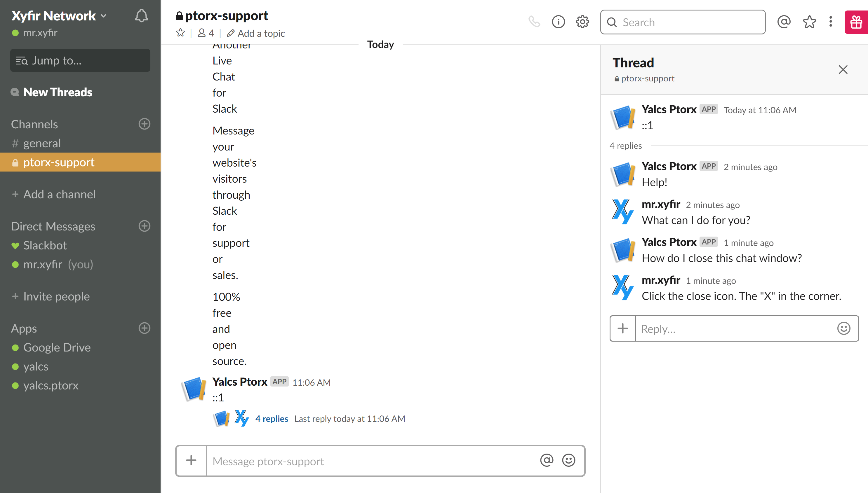Click the phone call icon
Viewport: 868px width, 493px height.
[534, 22]
